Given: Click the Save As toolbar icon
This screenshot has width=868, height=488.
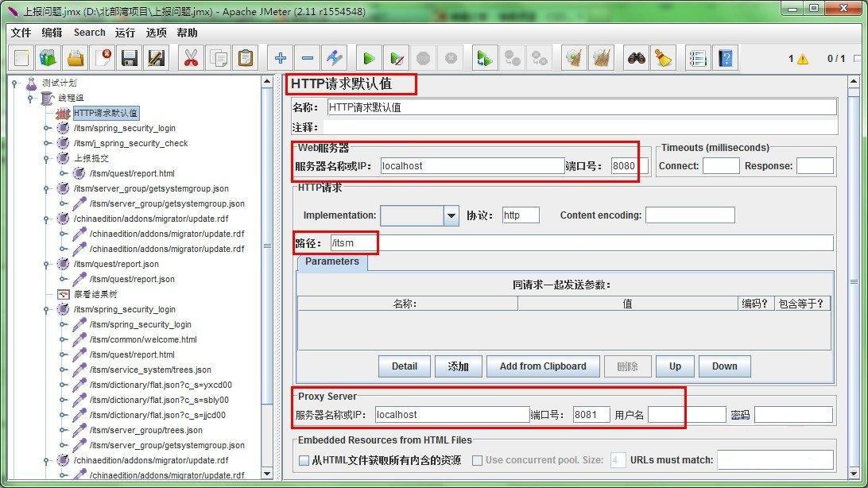Looking at the screenshot, I should [x=157, y=57].
